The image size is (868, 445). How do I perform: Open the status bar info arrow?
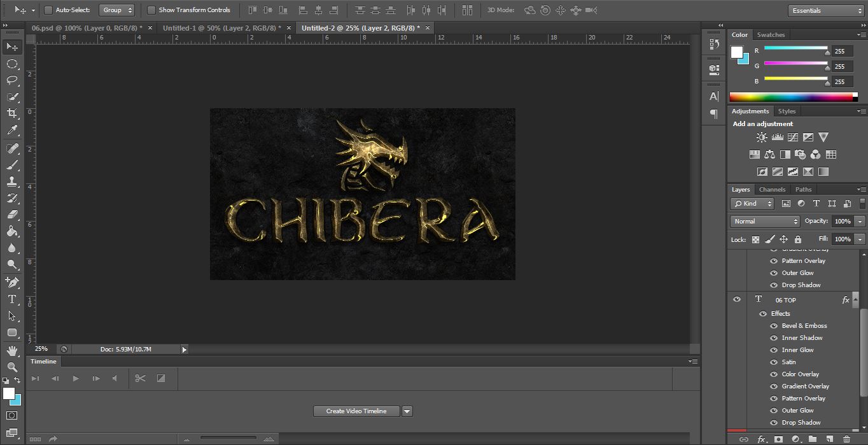pyautogui.click(x=185, y=350)
